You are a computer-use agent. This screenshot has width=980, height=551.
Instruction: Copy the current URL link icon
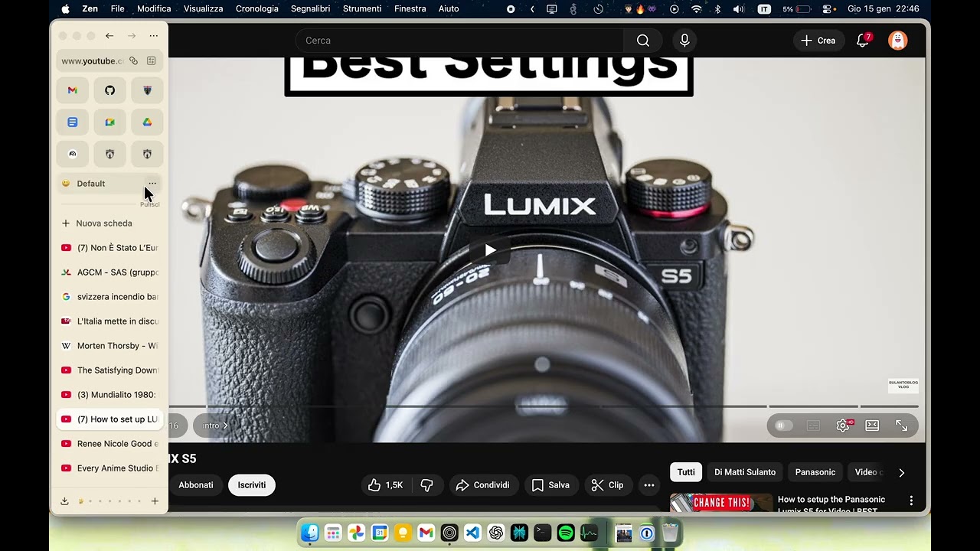click(133, 60)
